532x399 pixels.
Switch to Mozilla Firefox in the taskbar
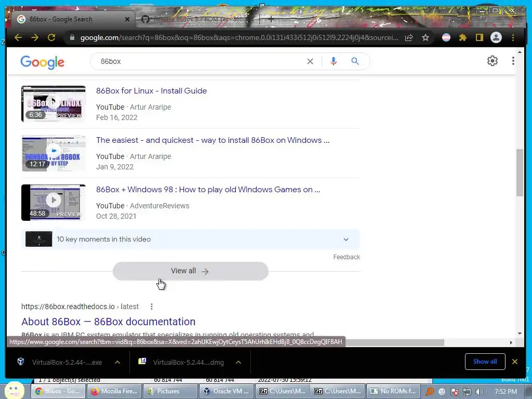[x=114, y=391]
